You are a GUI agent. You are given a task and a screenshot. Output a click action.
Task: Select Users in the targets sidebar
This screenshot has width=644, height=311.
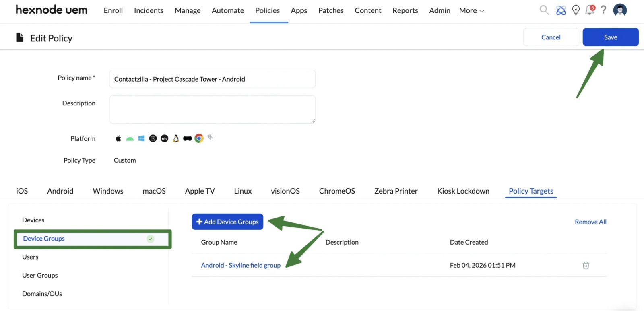30,257
